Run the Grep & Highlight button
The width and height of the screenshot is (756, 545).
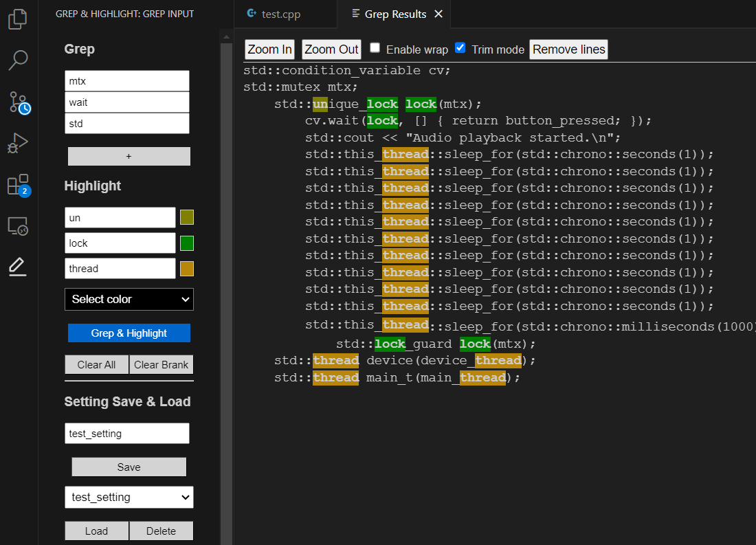(x=129, y=333)
